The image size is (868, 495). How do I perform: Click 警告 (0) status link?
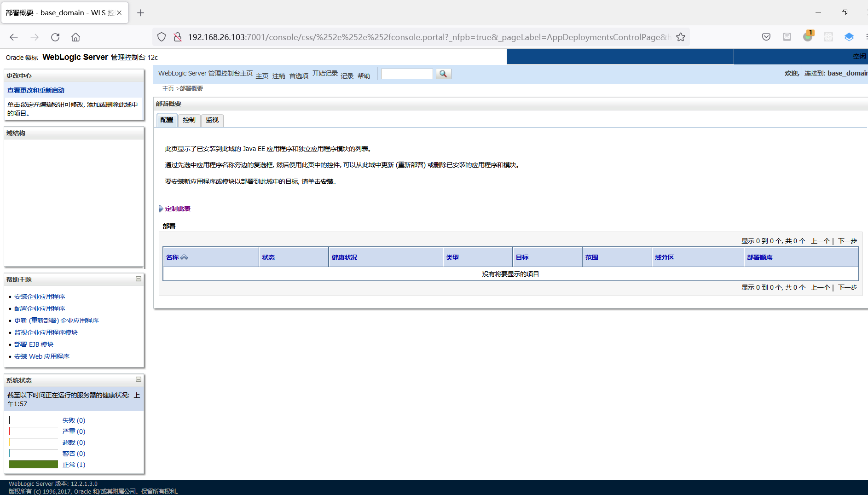(74, 454)
